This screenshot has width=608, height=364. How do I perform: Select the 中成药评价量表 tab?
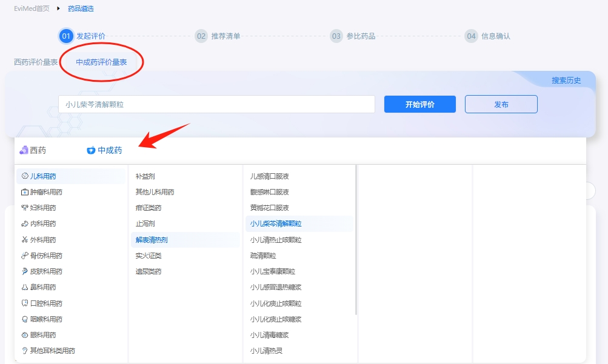101,62
